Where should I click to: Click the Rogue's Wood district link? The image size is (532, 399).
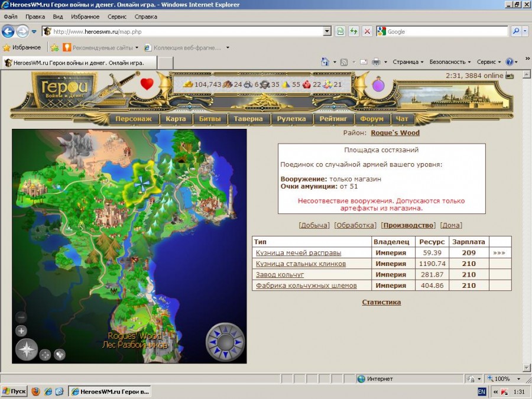point(395,132)
